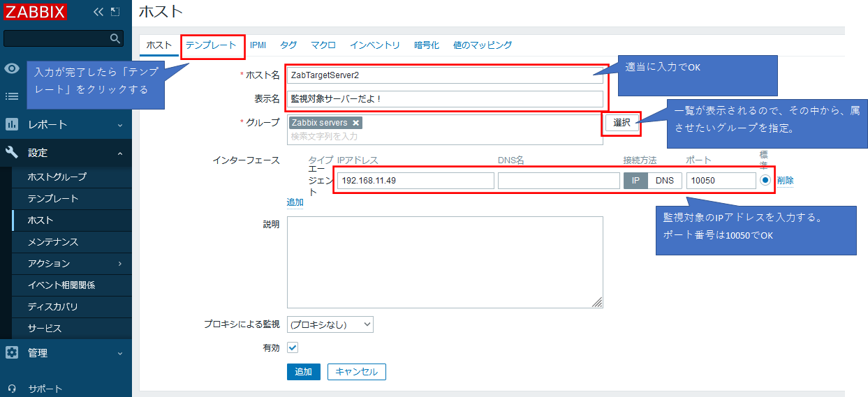Expand the レポート menu section
The image size is (868, 397).
[x=66, y=124]
